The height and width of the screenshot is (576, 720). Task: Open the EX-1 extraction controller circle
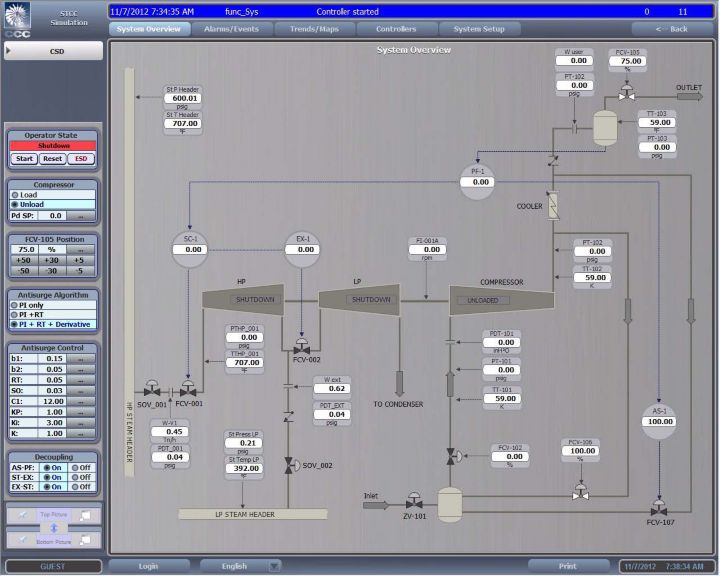point(302,249)
